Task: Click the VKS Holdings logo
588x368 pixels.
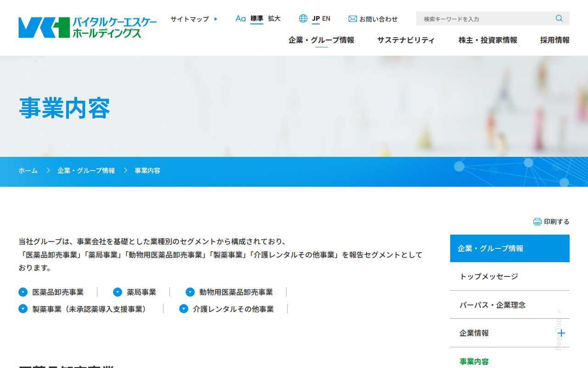Action: pos(87,28)
